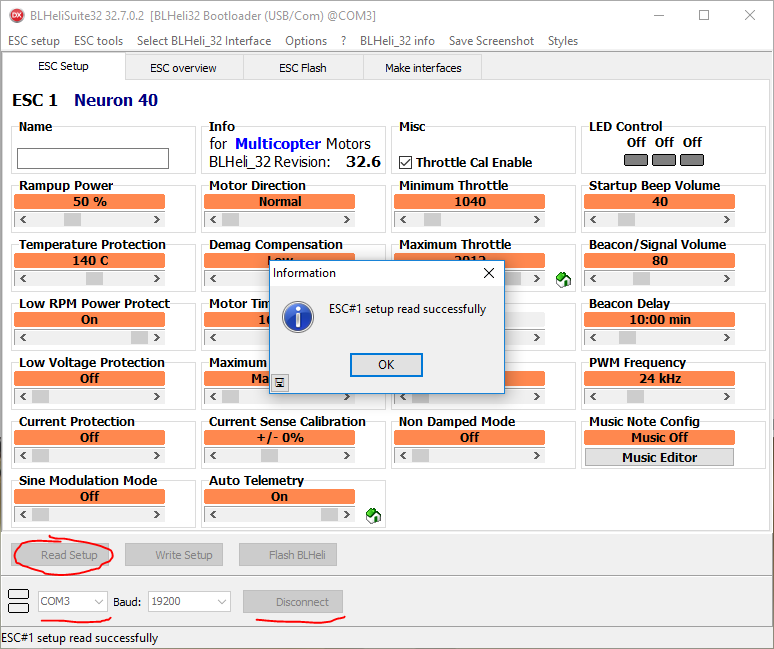Open the question mark help menu
This screenshot has width=774, height=649.
point(344,41)
